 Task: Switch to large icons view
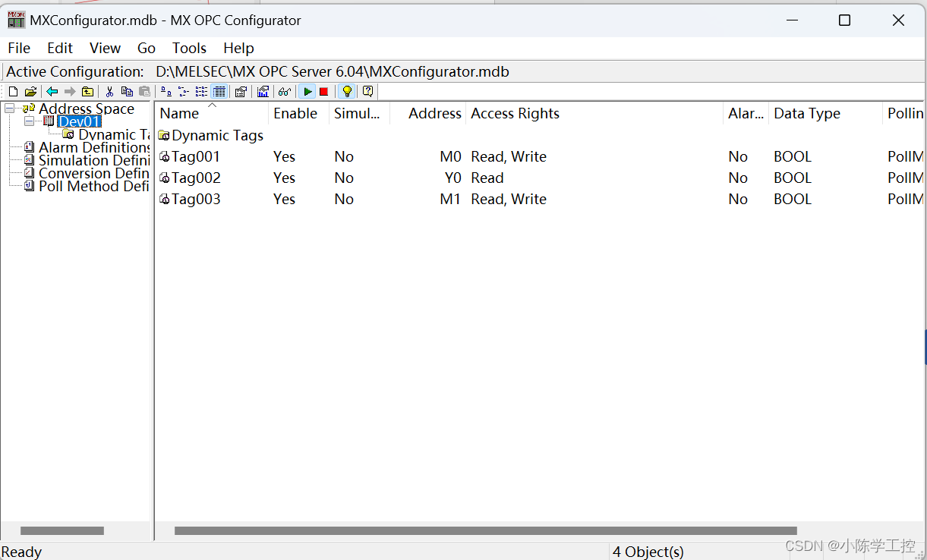166,92
